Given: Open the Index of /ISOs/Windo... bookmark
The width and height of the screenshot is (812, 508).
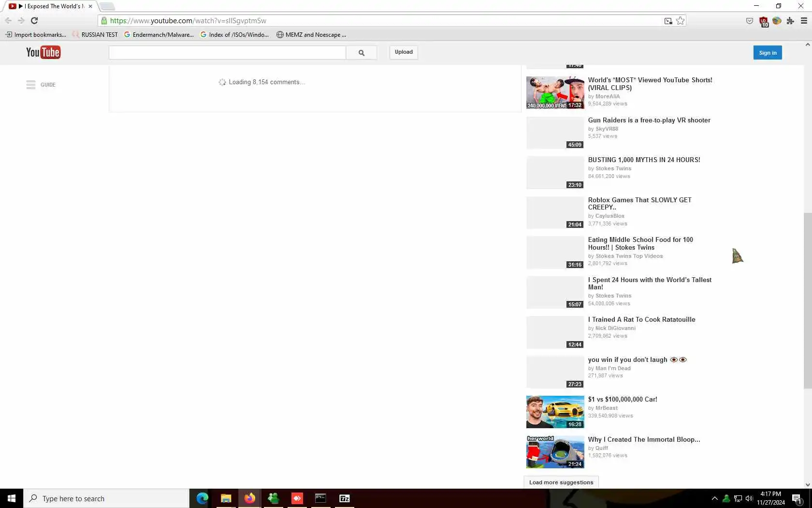Looking at the screenshot, I should click(x=235, y=35).
